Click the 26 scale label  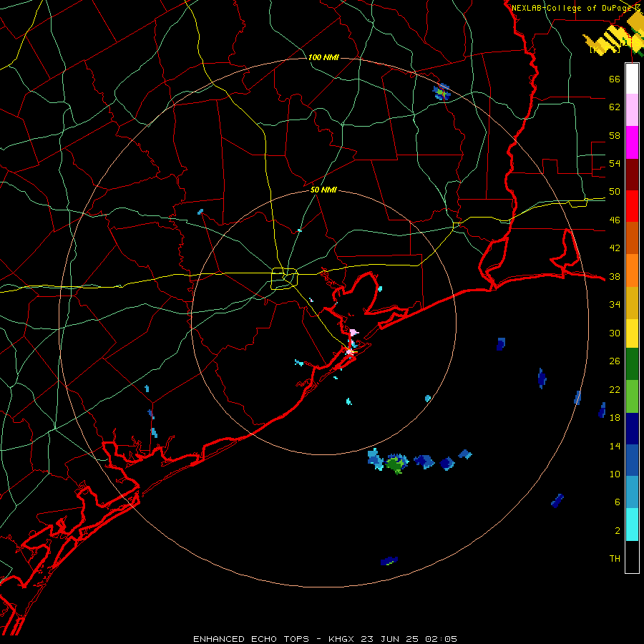click(x=615, y=361)
